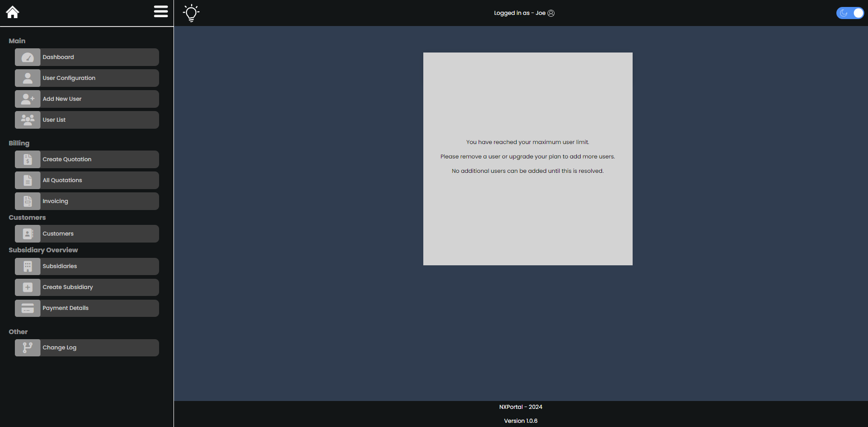Click the Customers address book icon

tap(27, 234)
